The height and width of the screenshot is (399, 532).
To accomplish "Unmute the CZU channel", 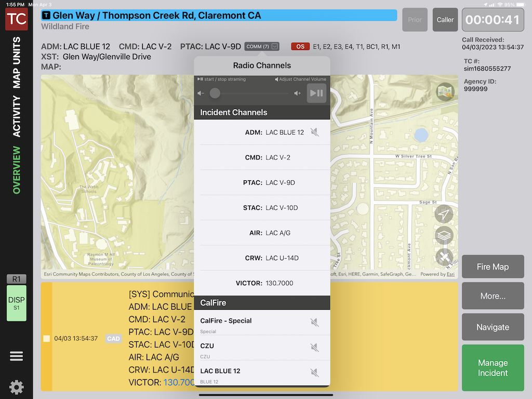I will [x=314, y=348].
